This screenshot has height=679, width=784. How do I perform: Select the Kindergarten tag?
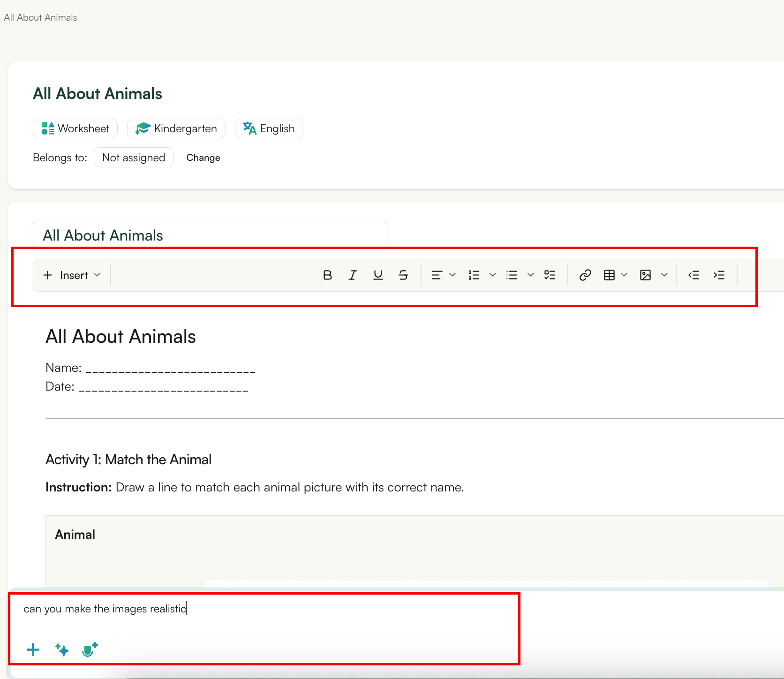tap(176, 128)
